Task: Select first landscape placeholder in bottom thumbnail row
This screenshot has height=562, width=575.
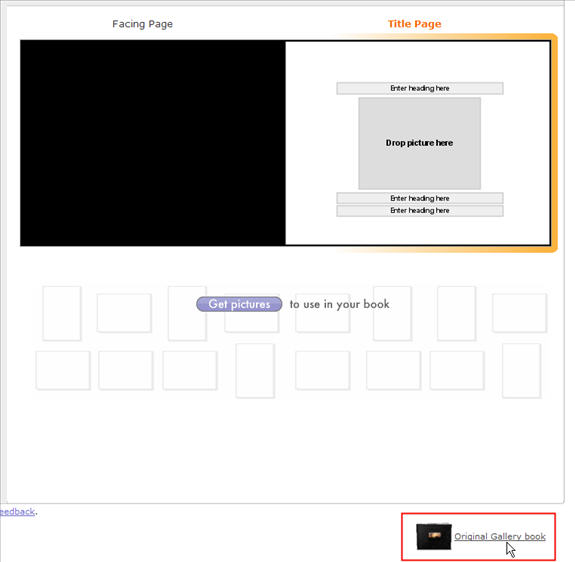Action: pos(63,370)
